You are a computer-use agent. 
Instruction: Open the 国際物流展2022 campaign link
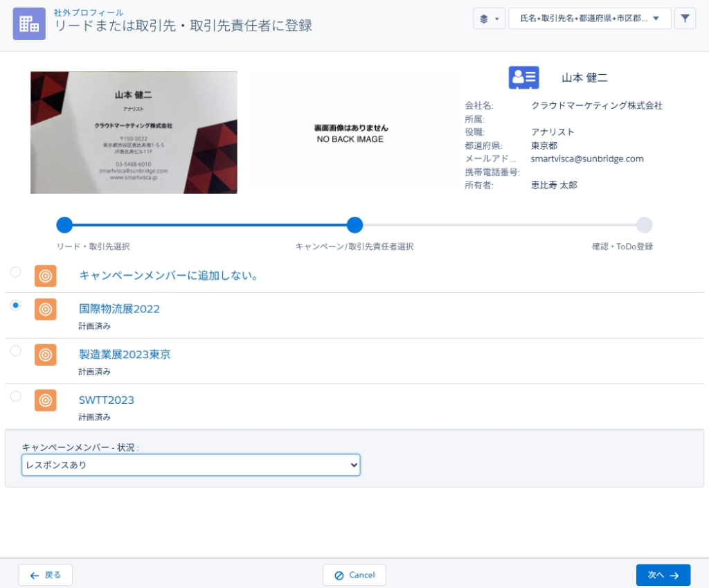(x=119, y=309)
